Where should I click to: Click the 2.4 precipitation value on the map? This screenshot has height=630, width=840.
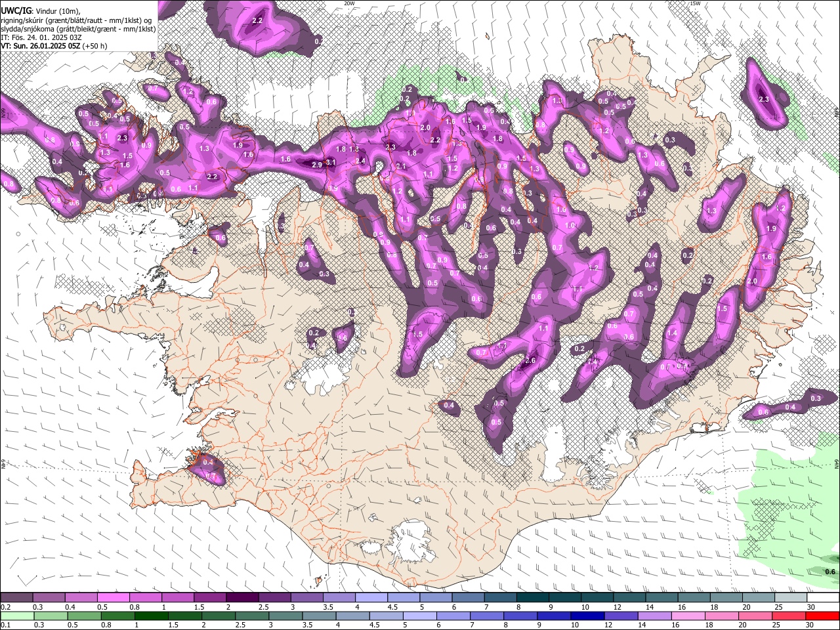360,161
